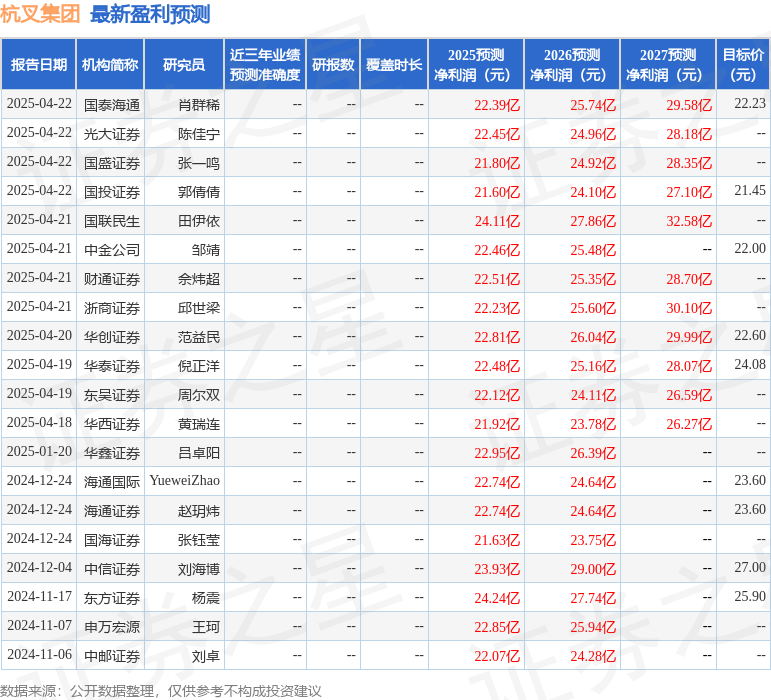
Task: Select the 研究员 column header
Action: coord(184,64)
